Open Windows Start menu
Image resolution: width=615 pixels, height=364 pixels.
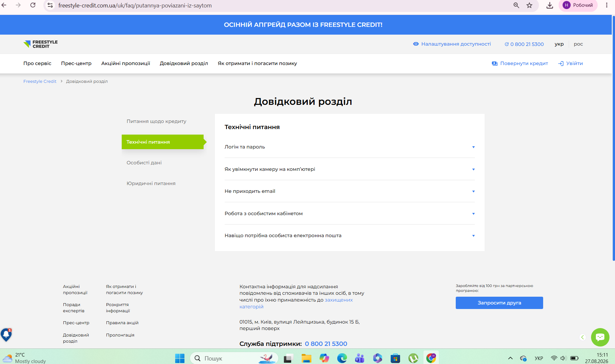pos(180,358)
